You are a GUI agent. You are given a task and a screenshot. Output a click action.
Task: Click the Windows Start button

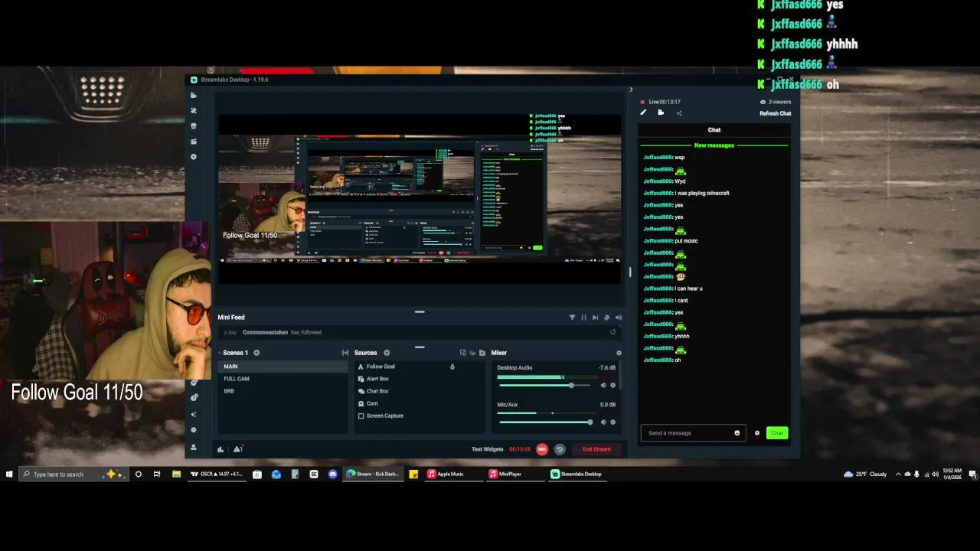click(x=9, y=474)
